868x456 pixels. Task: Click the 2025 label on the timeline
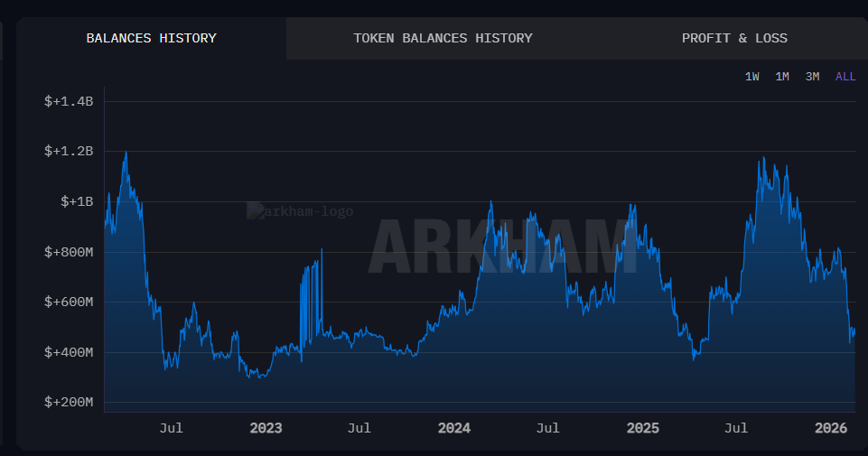642,428
